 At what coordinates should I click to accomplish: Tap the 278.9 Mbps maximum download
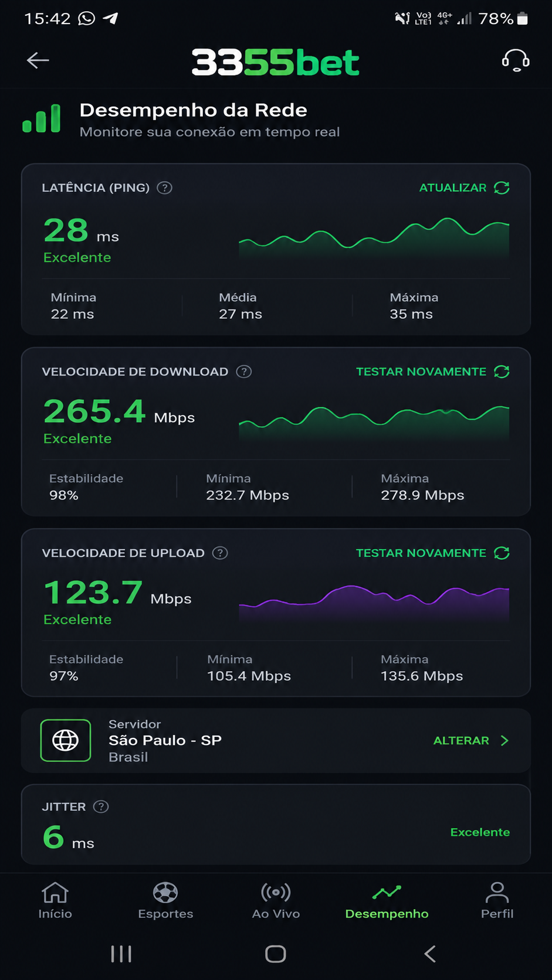(x=422, y=495)
